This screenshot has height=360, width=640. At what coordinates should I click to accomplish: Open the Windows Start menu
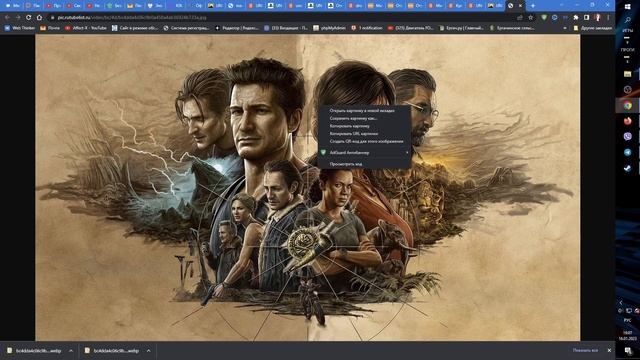[627, 7]
